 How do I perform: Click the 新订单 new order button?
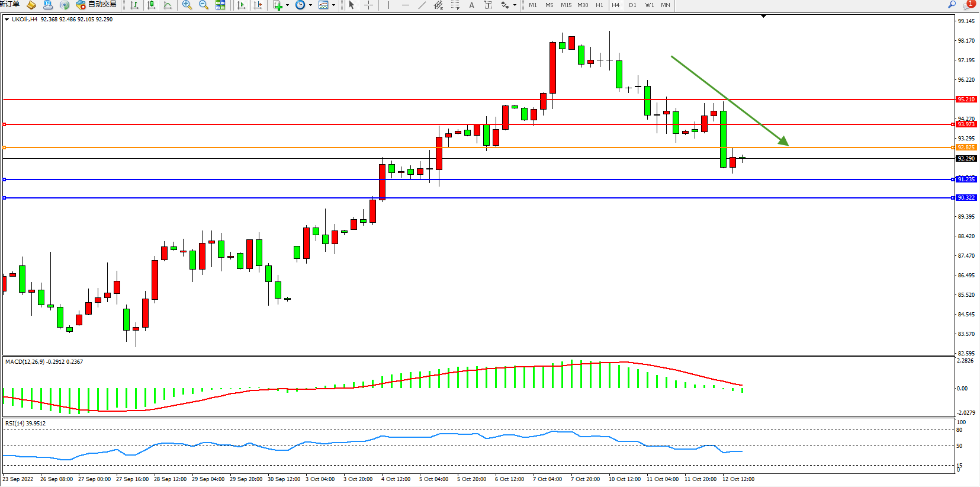coord(9,5)
